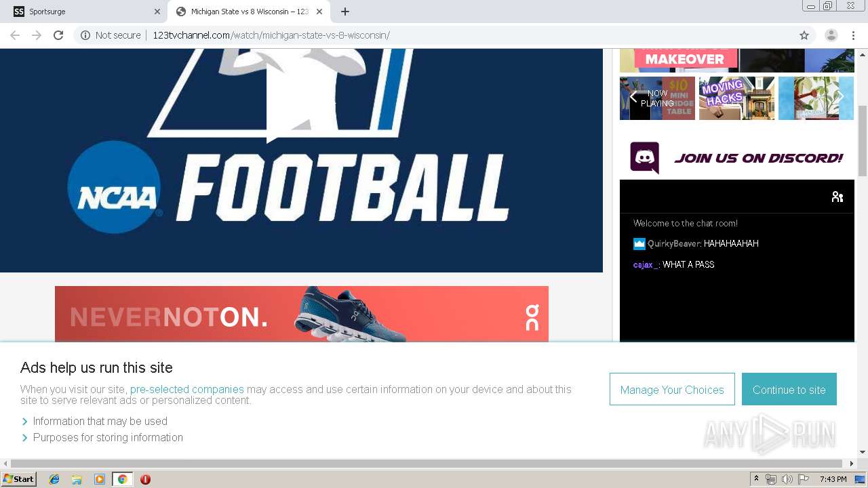Select the Michigan State vs 8 Wisconsin tab
The image size is (868, 488).
[x=250, y=12]
